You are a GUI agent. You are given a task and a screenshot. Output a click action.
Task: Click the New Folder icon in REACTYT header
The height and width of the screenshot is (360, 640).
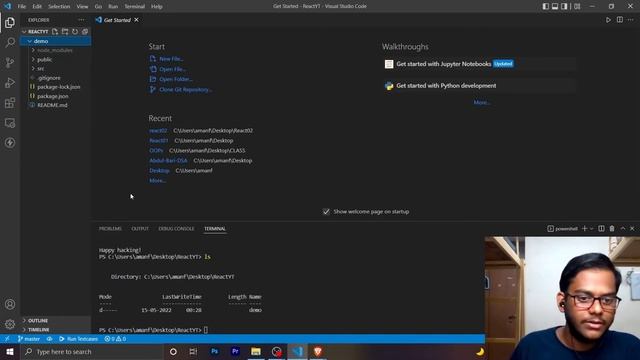pos(65,31)
